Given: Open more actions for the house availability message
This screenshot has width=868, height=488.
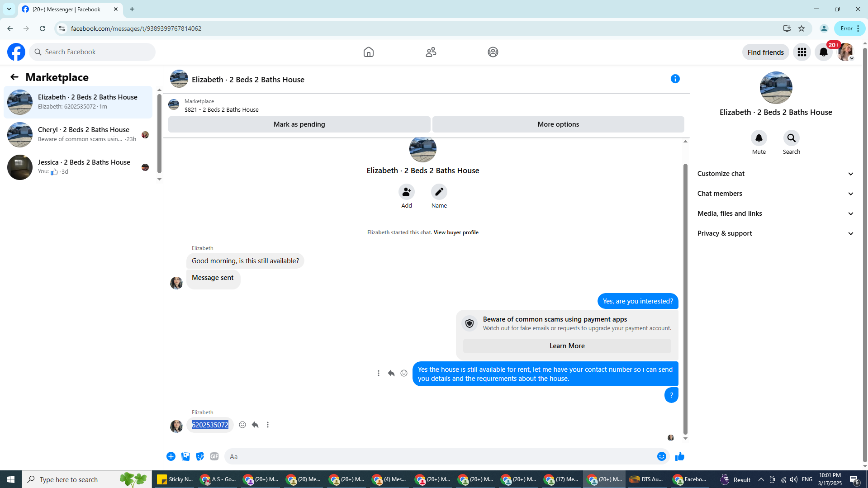Looking at the screenshot, I should coord(379,374).
